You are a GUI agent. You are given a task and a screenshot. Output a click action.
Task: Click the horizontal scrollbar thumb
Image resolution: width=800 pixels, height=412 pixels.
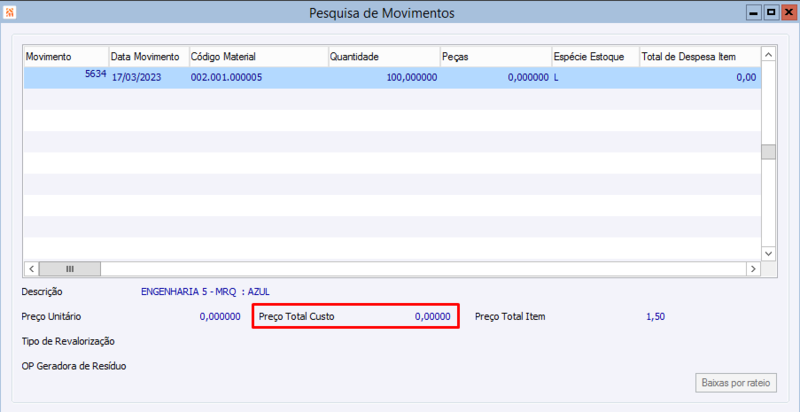pyautogui.click(x=70, y=268)
